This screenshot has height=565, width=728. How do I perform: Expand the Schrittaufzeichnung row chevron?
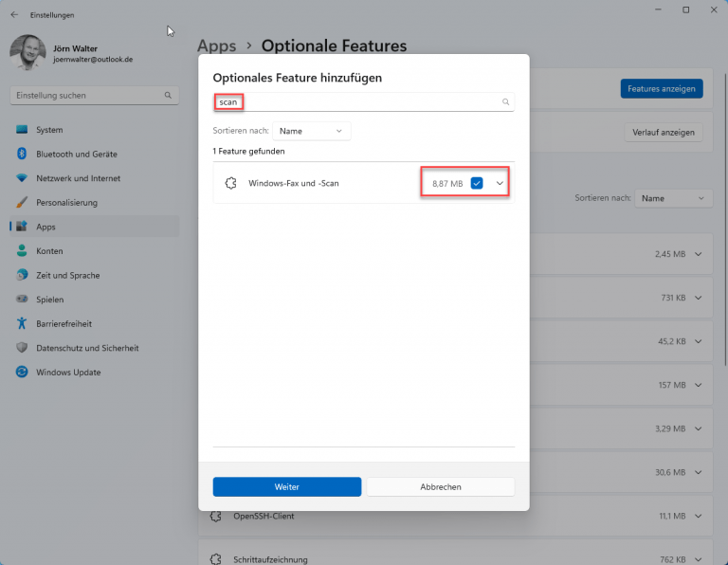pos(699,559)
